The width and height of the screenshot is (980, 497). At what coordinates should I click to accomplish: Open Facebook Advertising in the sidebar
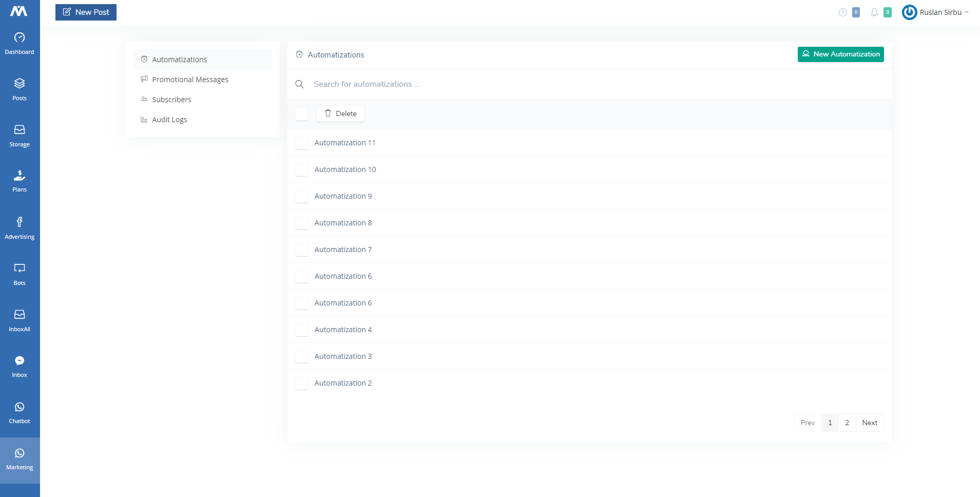click(20, 222)
